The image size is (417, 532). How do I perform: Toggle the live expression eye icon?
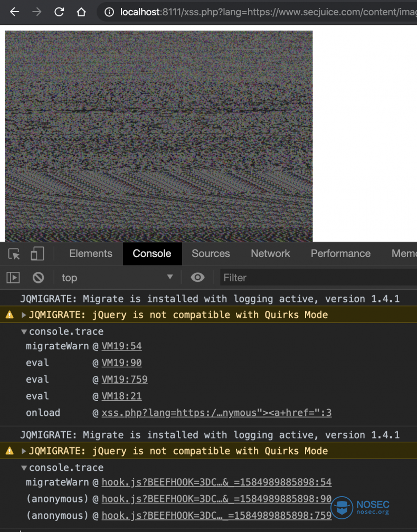[x=197, y=278]
